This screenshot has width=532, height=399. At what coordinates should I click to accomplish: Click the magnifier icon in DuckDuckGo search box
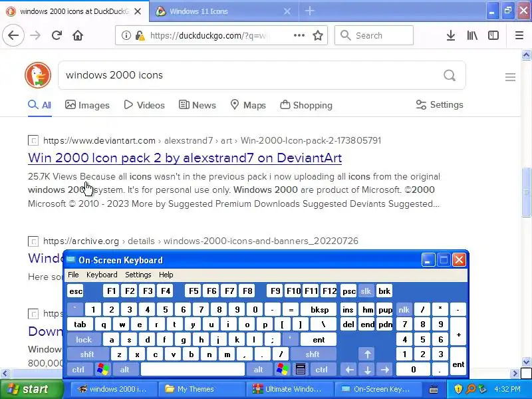coord(450,75)
